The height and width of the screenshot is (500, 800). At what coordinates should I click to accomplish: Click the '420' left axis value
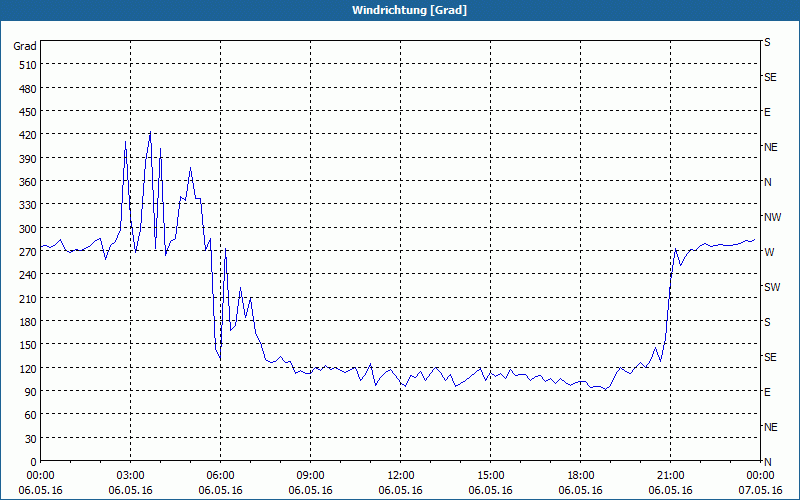click(x=28, y=136)
